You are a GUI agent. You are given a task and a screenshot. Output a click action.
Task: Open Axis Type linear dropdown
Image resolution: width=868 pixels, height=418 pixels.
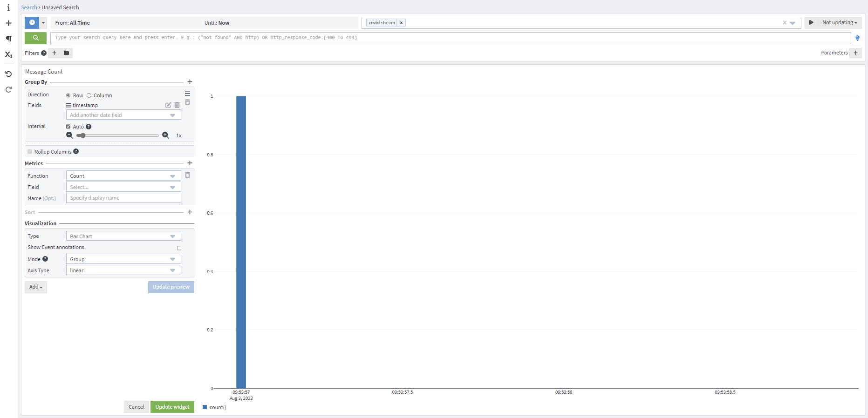point(123,270)
